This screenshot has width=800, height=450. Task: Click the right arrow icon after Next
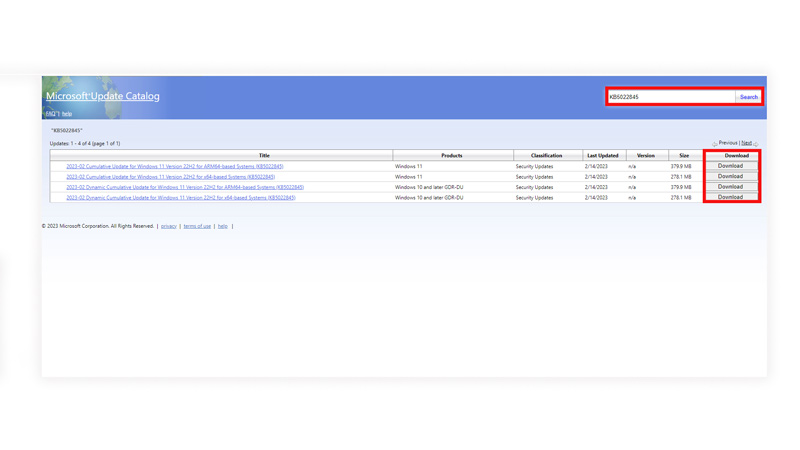tap(756, 144)
